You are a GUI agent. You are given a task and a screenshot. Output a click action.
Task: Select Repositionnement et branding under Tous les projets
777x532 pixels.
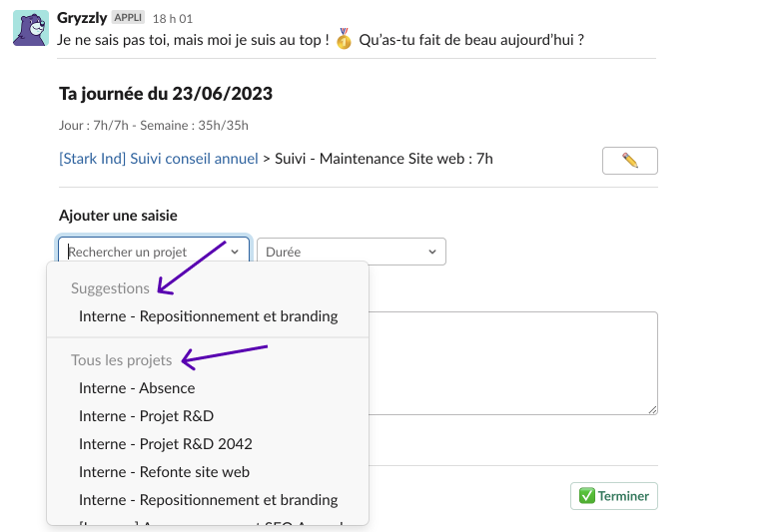tap(208, 500)
